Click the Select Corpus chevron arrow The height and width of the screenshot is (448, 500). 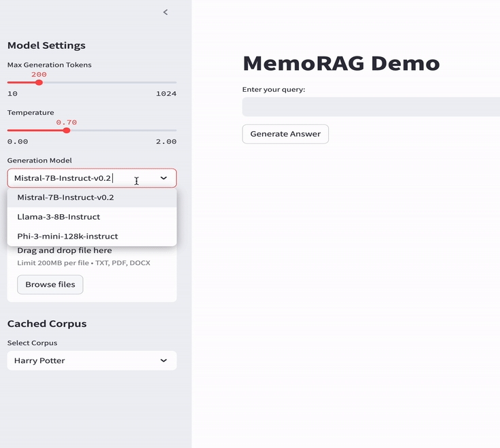pos(164,360)
